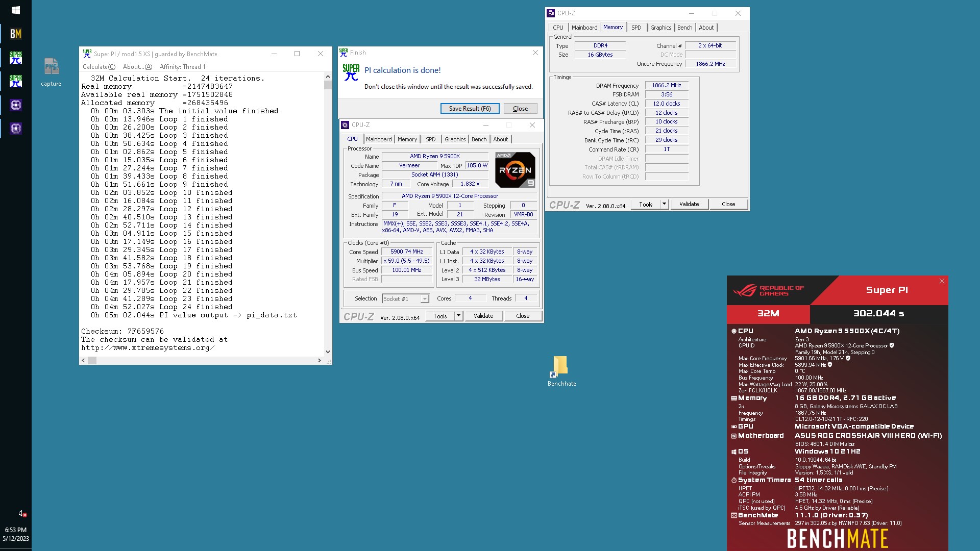The image size is (980, 551).
Task: Open Calculate menu in Super PI
Action: (99, 67)
